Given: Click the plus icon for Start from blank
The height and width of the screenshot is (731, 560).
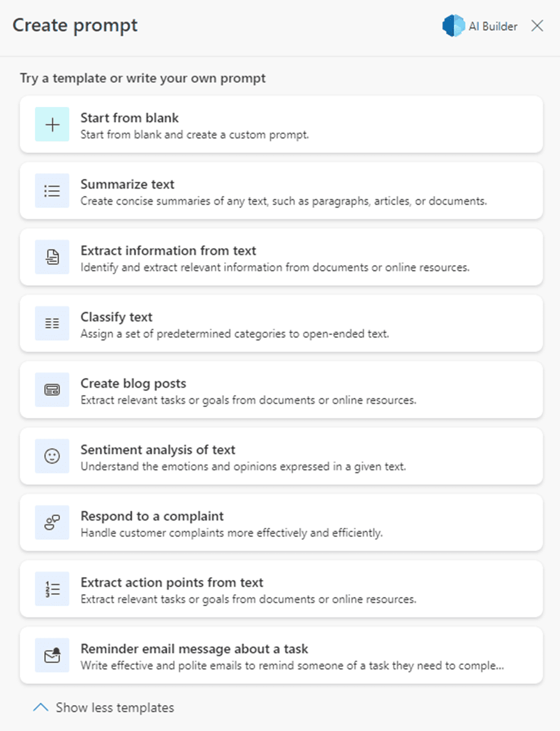Looking at the screenshot, I should point(52,125).
